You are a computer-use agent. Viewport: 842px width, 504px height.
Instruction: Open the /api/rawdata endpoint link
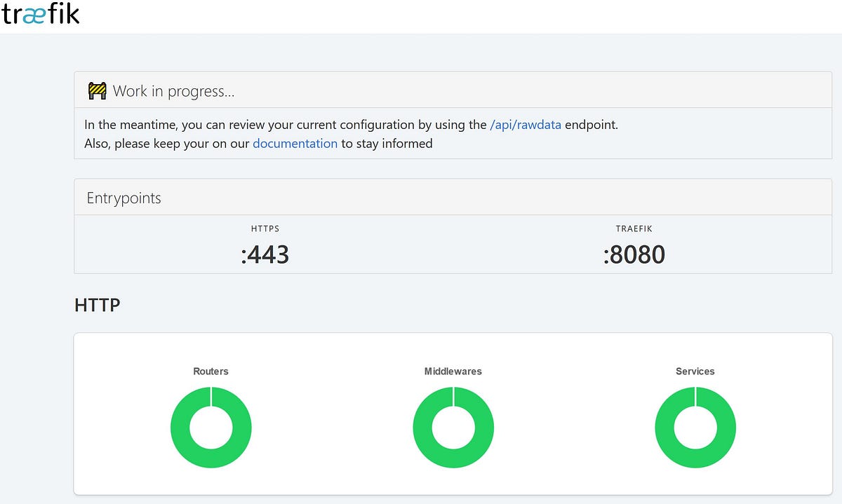pyautogui.click(x=526, y=125)
